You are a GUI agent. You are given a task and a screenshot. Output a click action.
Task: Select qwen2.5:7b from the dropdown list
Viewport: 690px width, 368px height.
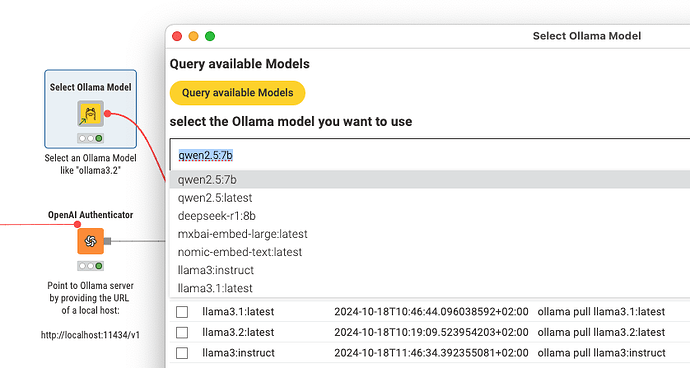[429, 180]
